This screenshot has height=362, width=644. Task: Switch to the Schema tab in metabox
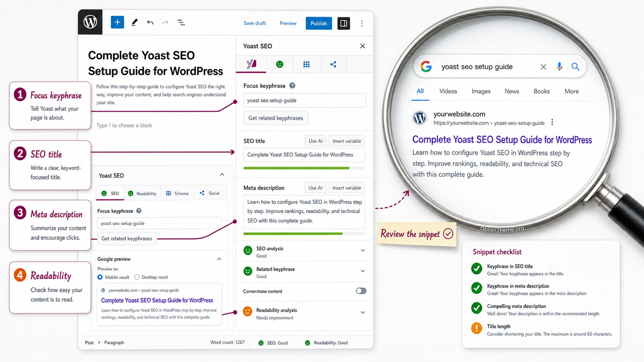tap(177, 194)
